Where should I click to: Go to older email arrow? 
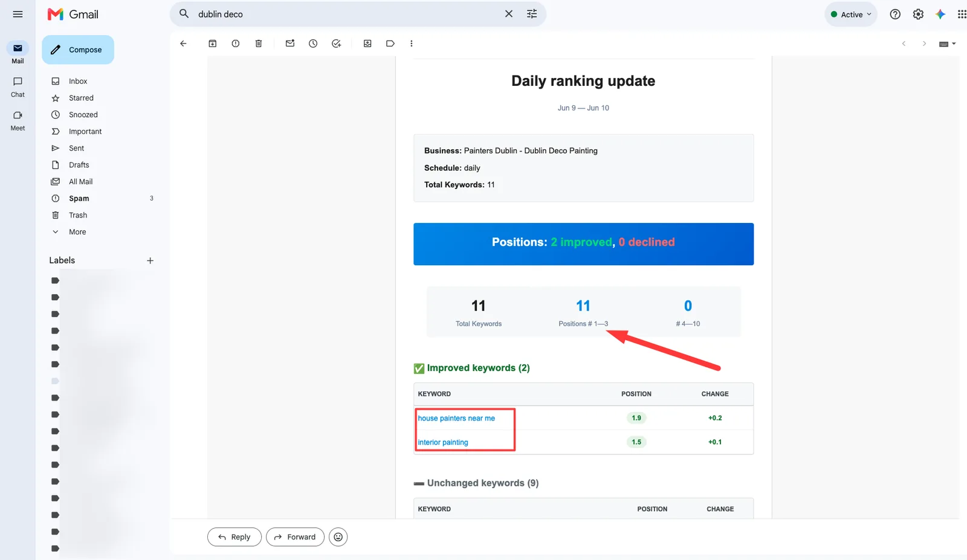[x=924, y=43]
